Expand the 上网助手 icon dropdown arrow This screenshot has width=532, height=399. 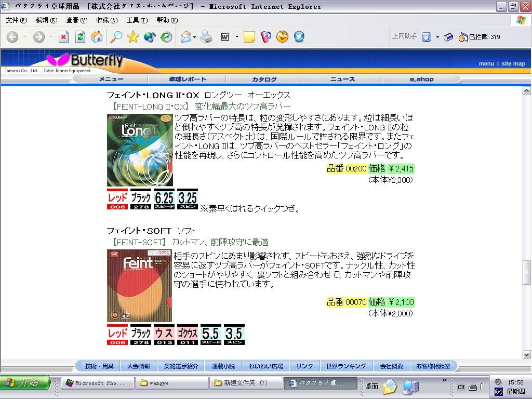click(x=437, y=37)
